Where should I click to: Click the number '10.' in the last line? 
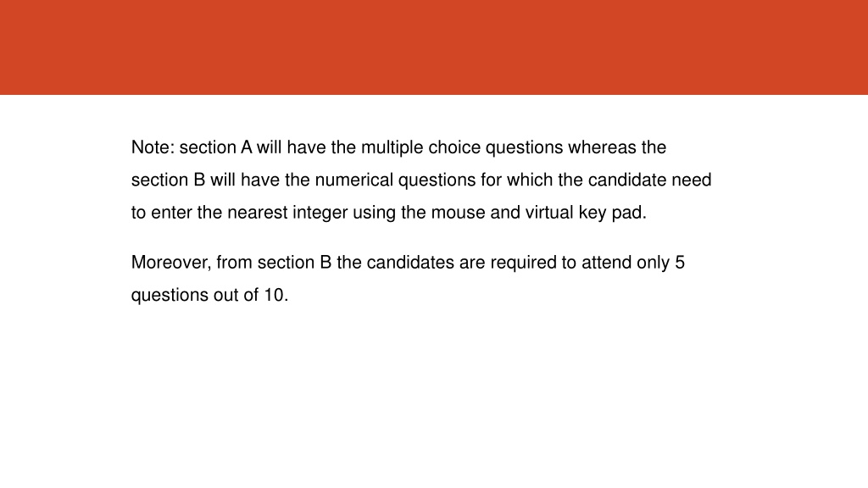click(x=275, y=296)
